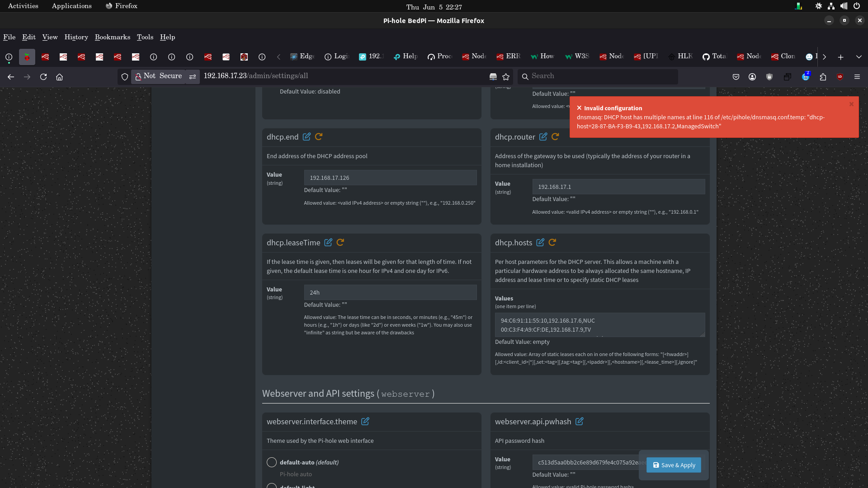Open the Firefox home page

[59, 77]
